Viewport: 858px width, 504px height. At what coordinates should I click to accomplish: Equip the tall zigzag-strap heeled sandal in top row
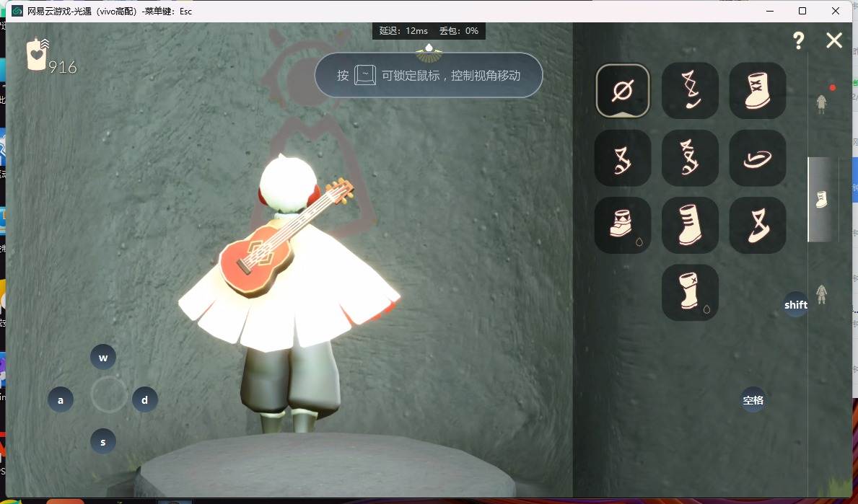point(690,91)
